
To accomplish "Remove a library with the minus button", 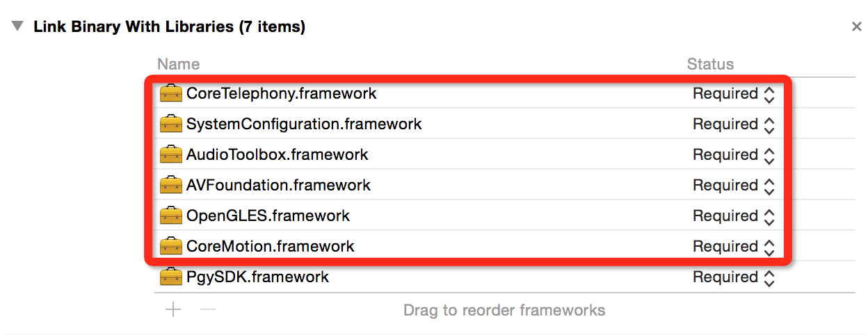I will (x=207, y=309).
